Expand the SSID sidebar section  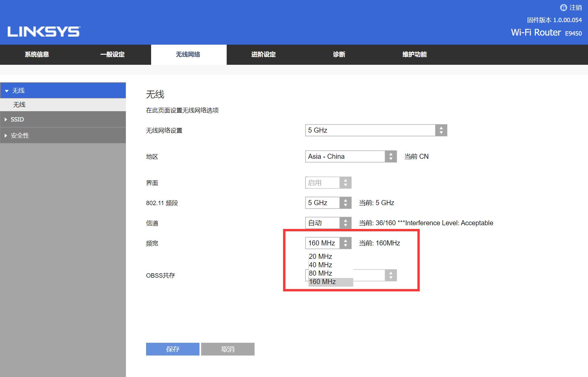17,119
